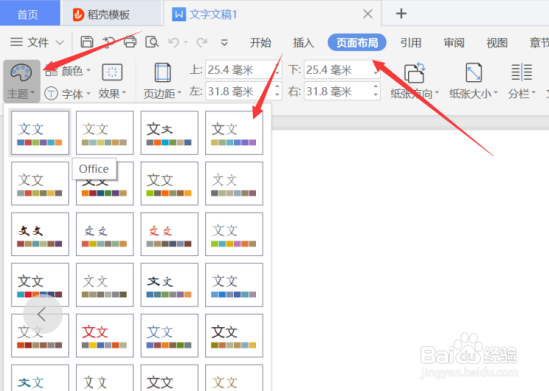Image resolution: width=549 pixels, height=391 pixels.
Task: Select the red calligraphy theme in third row
Action: (x=169, y=234)
